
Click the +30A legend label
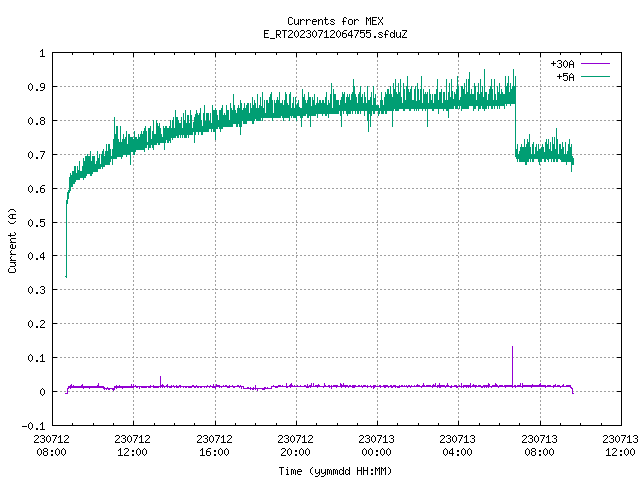tap(562, 64)
